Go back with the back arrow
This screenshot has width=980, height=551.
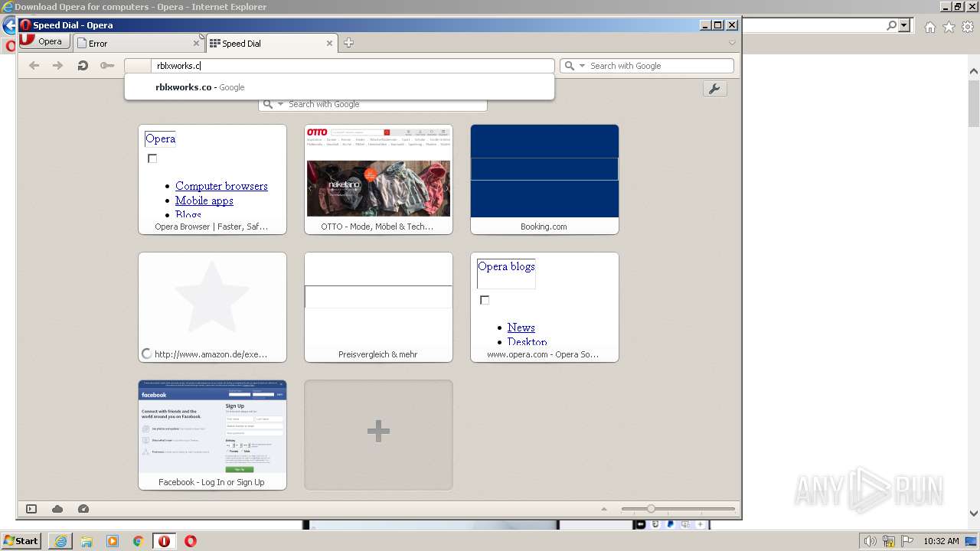pos(34,66)
